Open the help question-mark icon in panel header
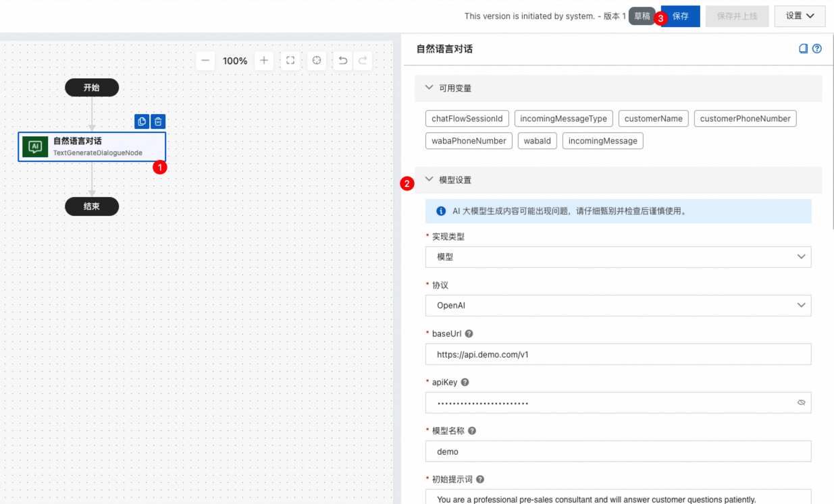834x504 pixels. pyautogui.click(x=817, y=49)
